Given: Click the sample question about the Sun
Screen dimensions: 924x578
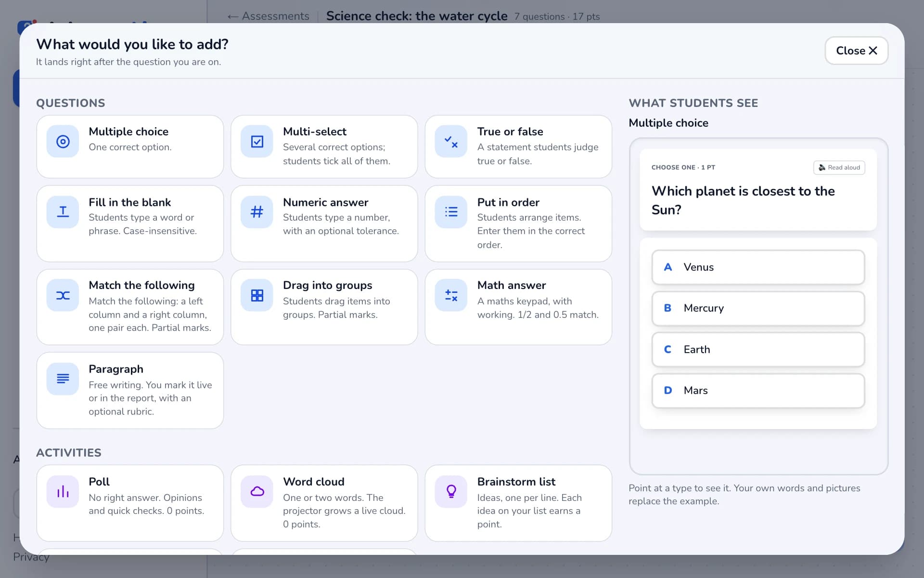Looking at the screenshot, I should point(743,200).
